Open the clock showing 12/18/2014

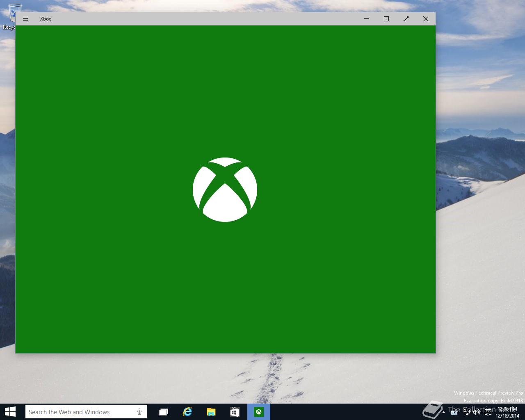point(507,412)
